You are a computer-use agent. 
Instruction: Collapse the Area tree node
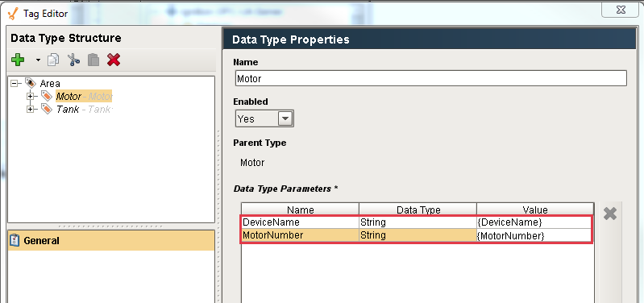click(x=15, y=83)
